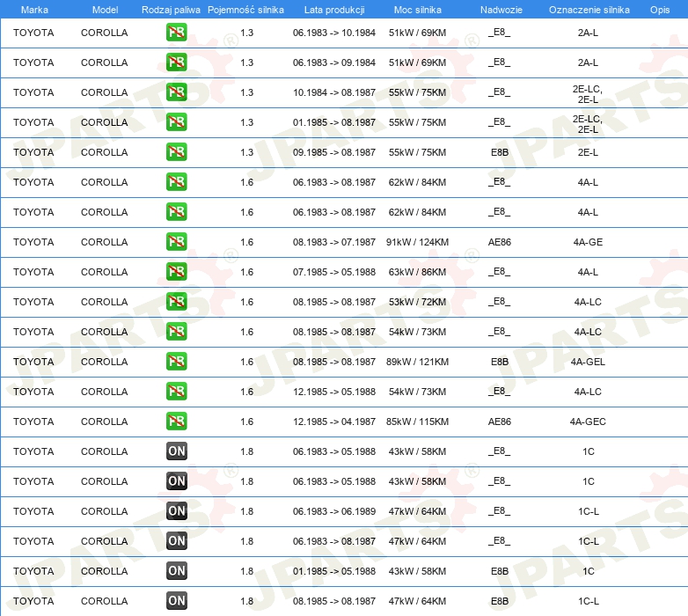Screen dimensions: 688x616
Task: Select petrol icon in the 63kW / 86KM row
Action: pos(176,272)
